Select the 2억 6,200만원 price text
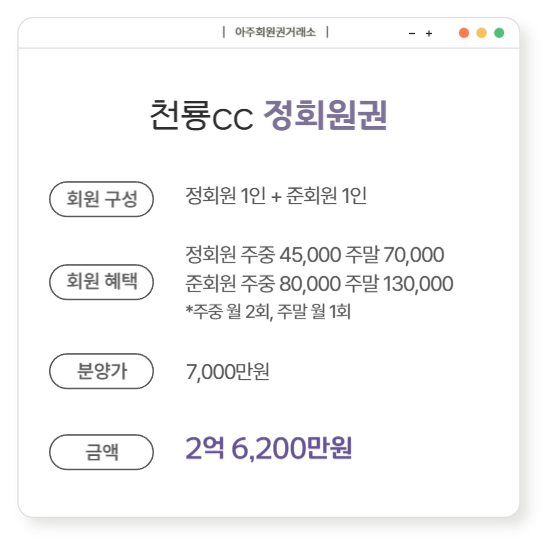Image resolution: width=550 pixels, height=550 pixels. point(269,448)
